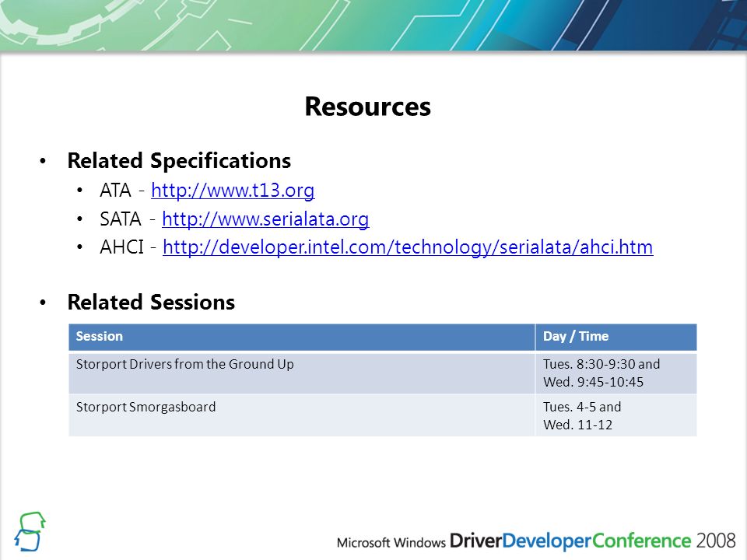Viewport: 747px width, 560px height.
Task: Click the green and blue heads logo
Action: pyautogui.click(x=30, y=531)
